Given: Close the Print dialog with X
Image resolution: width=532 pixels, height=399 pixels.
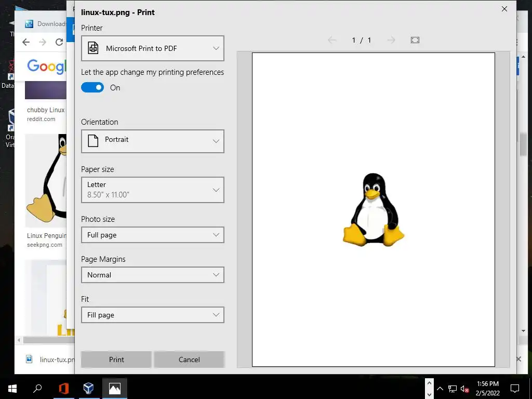Looking at the screenshot, I should (504, 9).
